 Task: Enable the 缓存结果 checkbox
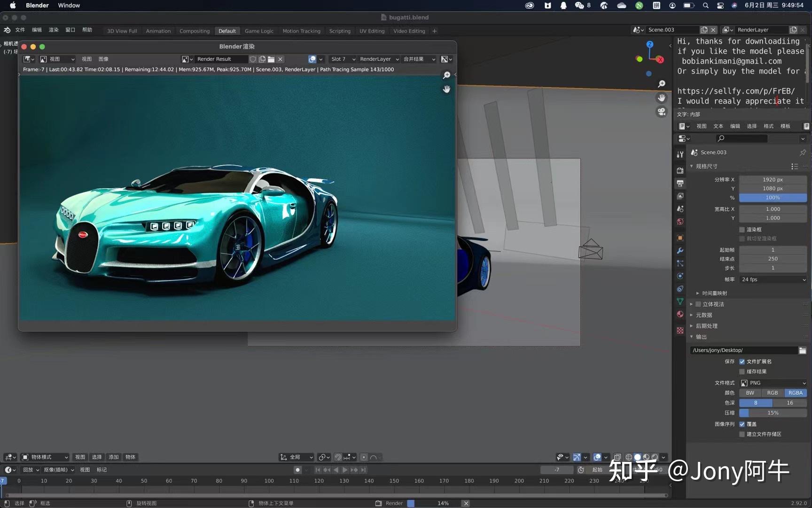coord(742,372)
